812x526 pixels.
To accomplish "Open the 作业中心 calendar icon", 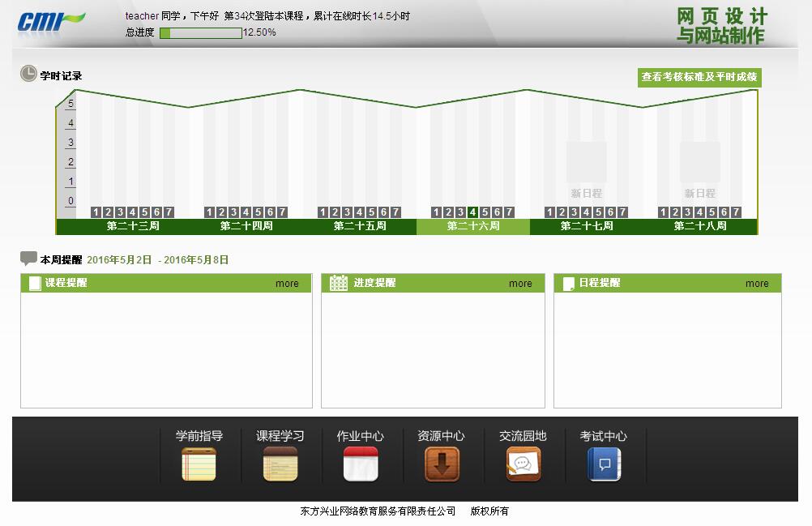I will (361, 464).
